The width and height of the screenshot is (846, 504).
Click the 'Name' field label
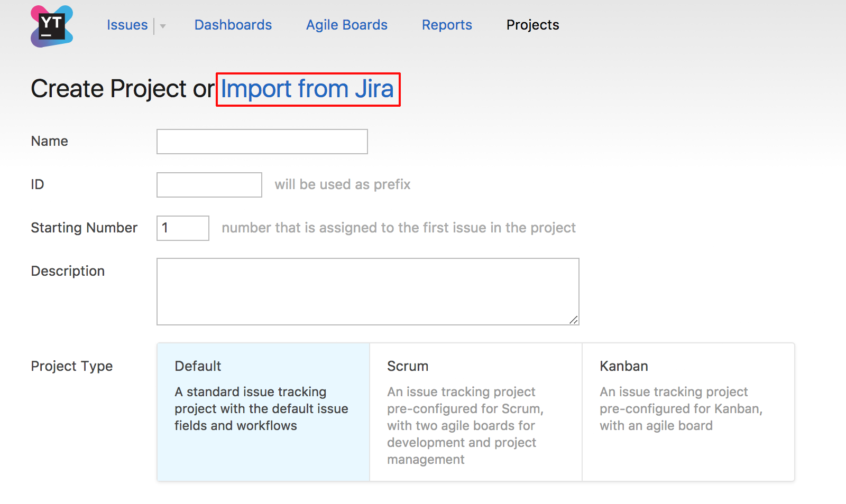pos(50,141)
